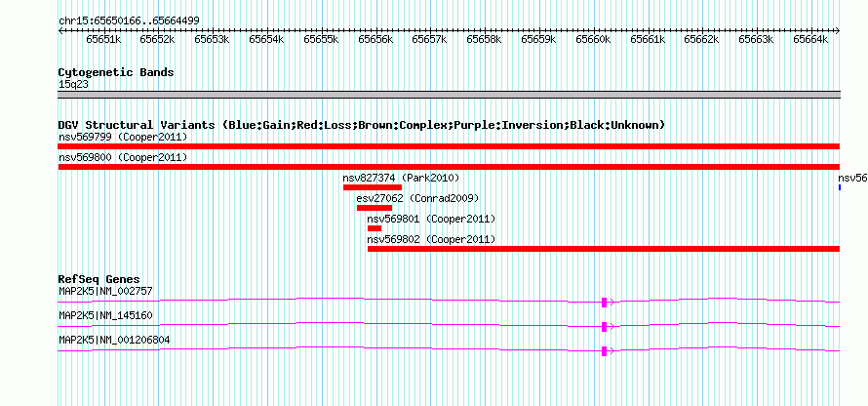
Task: Click the DGV Structural Variants track title
Action: (362, 125)
